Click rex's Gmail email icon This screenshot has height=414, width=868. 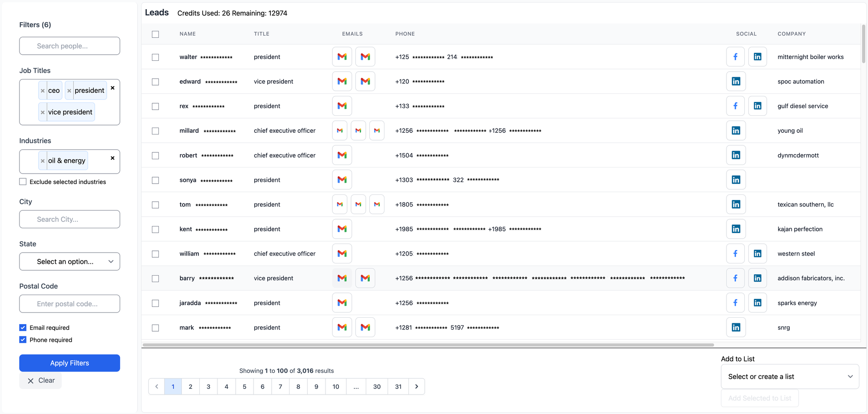(x=342, y=106)
